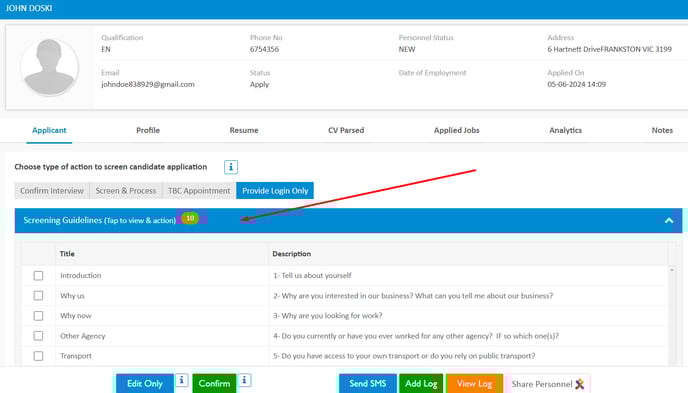
Task: Click the 'Why are you looking for work?' text
Action: click(328, 316)
